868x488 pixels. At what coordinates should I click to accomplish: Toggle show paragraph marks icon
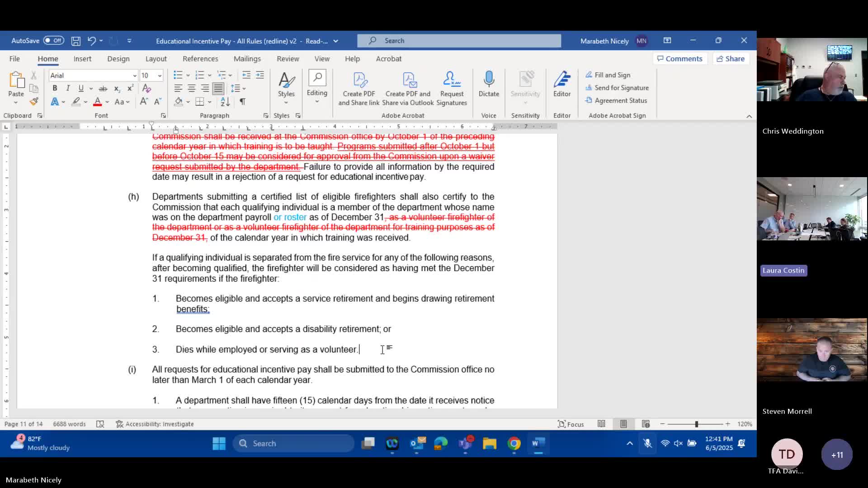point(243,102)
